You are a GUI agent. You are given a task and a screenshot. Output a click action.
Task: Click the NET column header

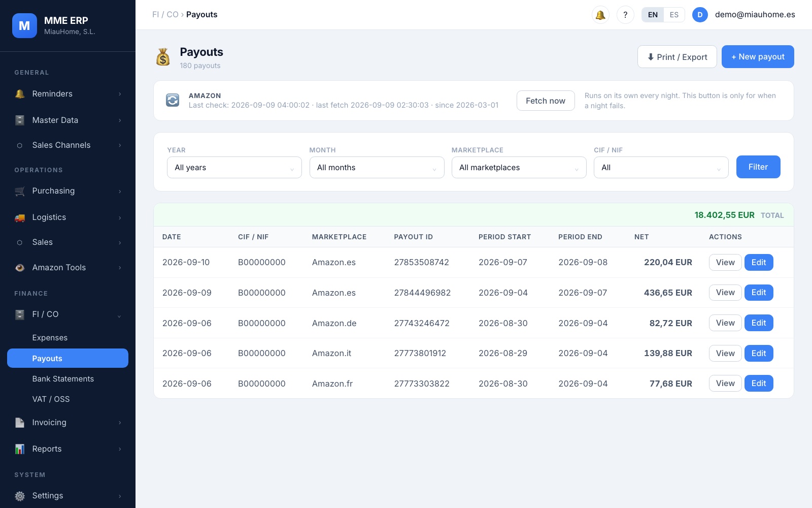pos(641,237)
